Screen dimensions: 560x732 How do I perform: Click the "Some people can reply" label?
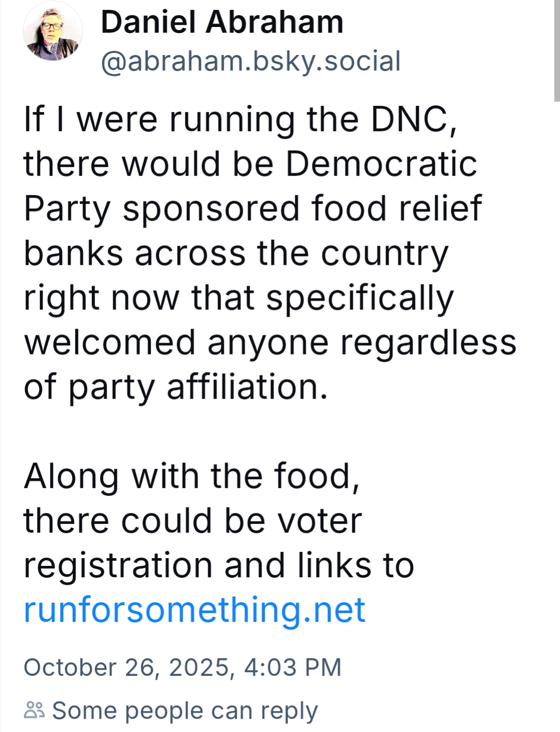coord(185,711)
